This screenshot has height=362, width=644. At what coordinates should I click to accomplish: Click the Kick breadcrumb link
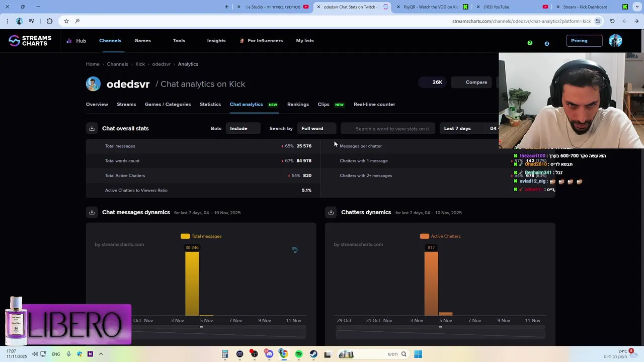(x=140, y=64)
